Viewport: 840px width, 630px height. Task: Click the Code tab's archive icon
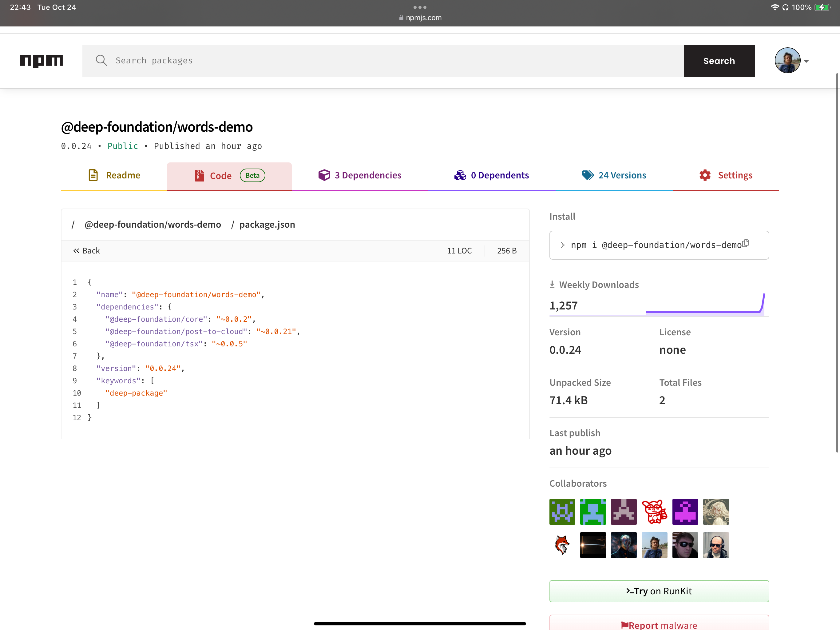[199, 176]
